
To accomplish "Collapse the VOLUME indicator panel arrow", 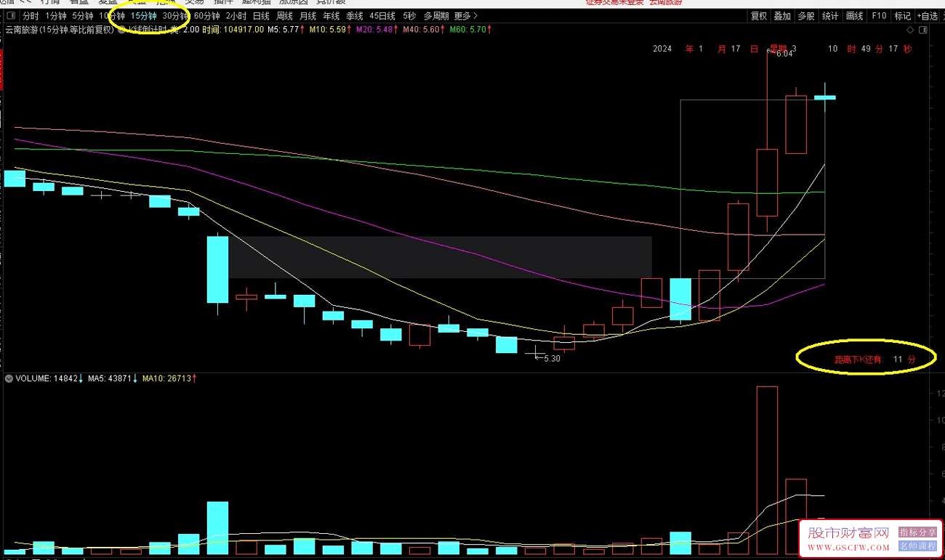I will pyautogui.click(x=9, y=378).
